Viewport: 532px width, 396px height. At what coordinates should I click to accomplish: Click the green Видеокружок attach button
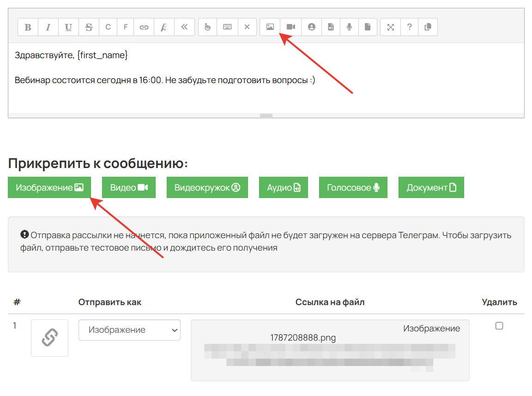(x=207, y=187)
